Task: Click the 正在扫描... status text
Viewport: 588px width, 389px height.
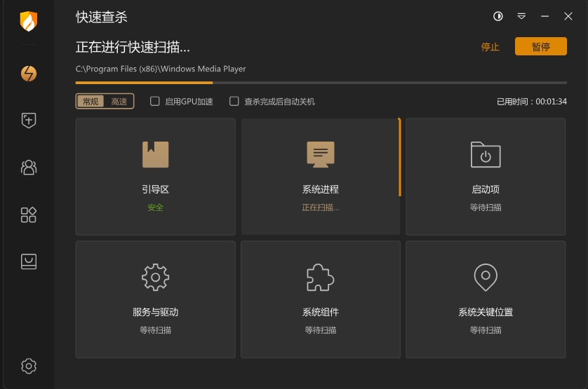Action: tap(321, 207)
